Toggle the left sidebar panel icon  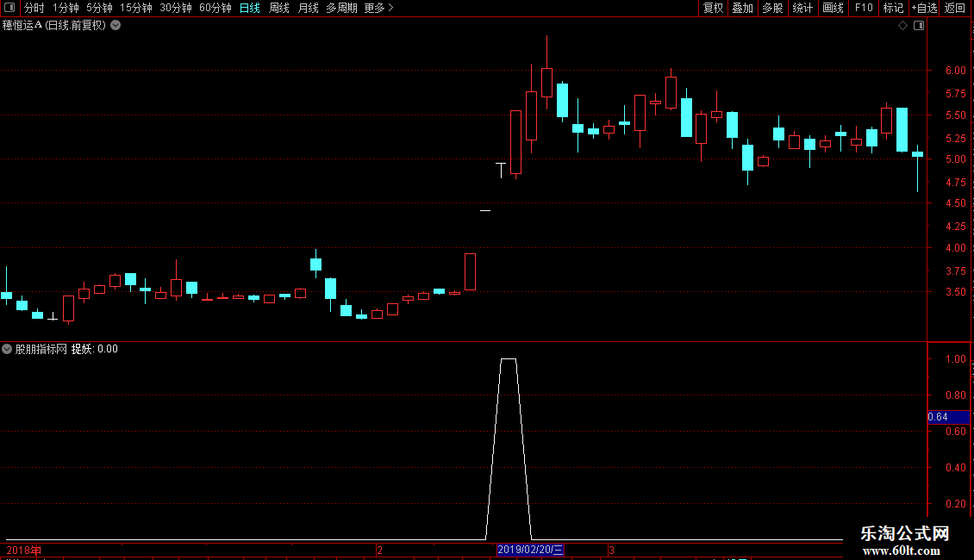coord(9,8)
